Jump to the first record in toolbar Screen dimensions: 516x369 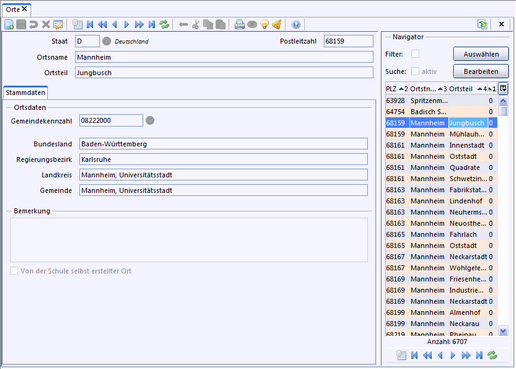tap(90, 24)
